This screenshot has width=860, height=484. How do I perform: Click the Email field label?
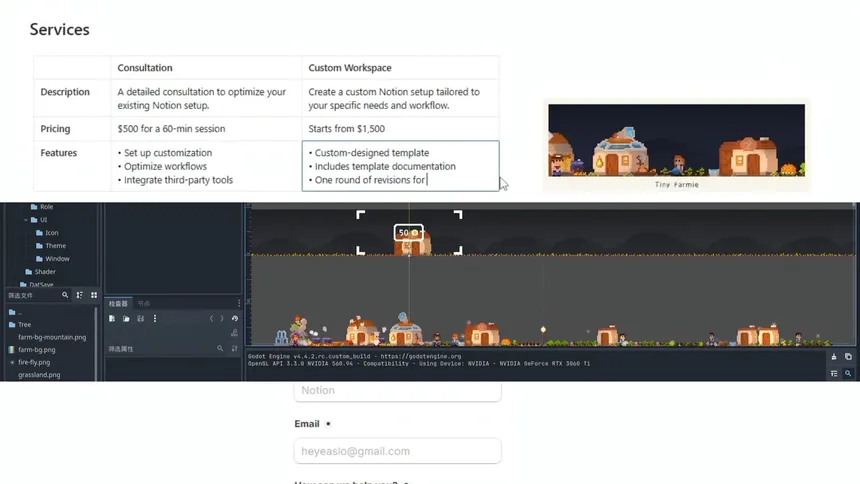[307, 424]
